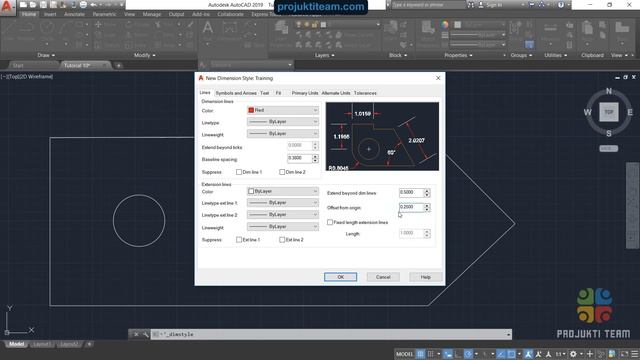This screenshot has height=360, width=640.
Task: Switch to the Fit tab
Action: click(278, 93)
